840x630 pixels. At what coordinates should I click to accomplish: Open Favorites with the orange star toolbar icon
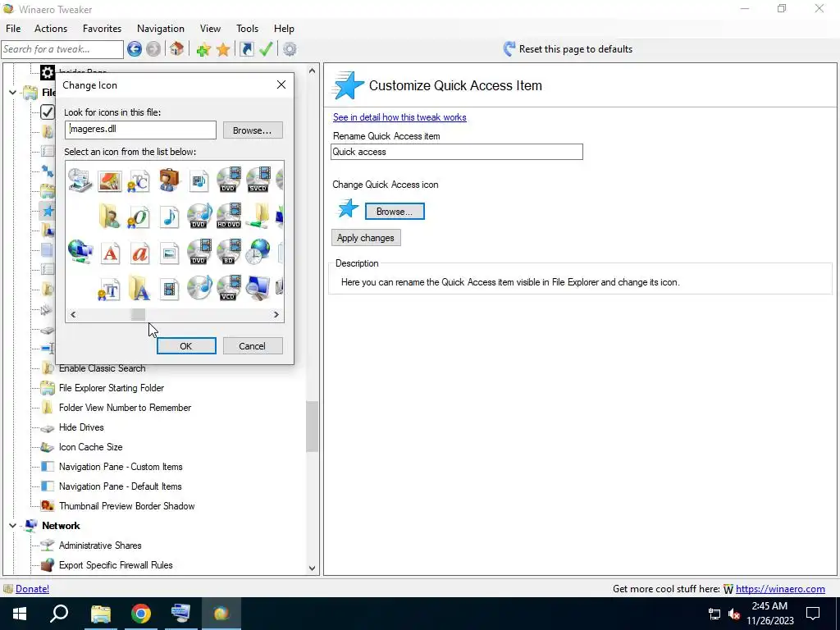click(223, 49)
